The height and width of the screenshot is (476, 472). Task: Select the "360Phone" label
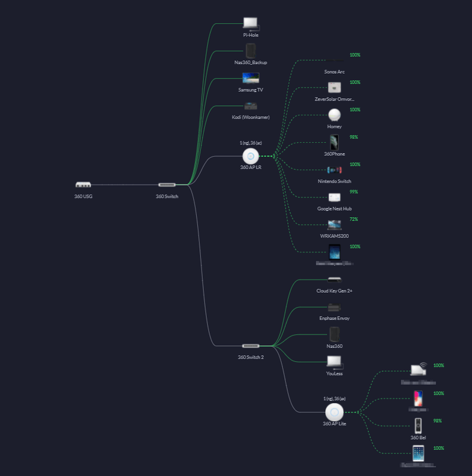pos(334,154)
